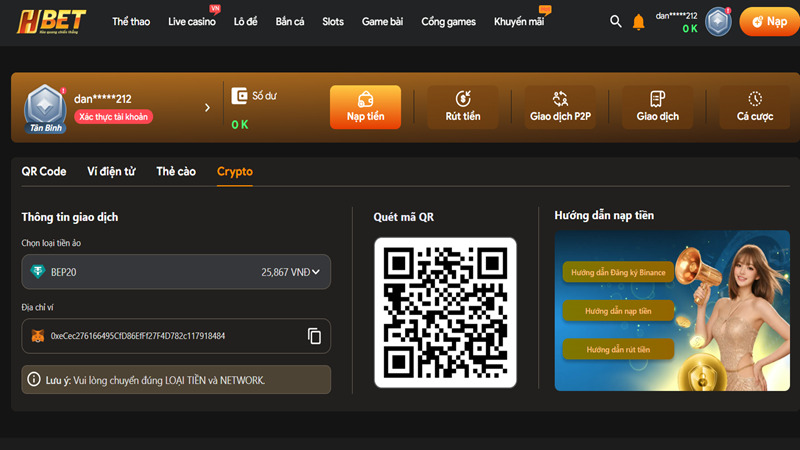Open the search magnifier icon
Image resolution: width=800 pixels, height=450 pixels.
click(x=616, y=21)
